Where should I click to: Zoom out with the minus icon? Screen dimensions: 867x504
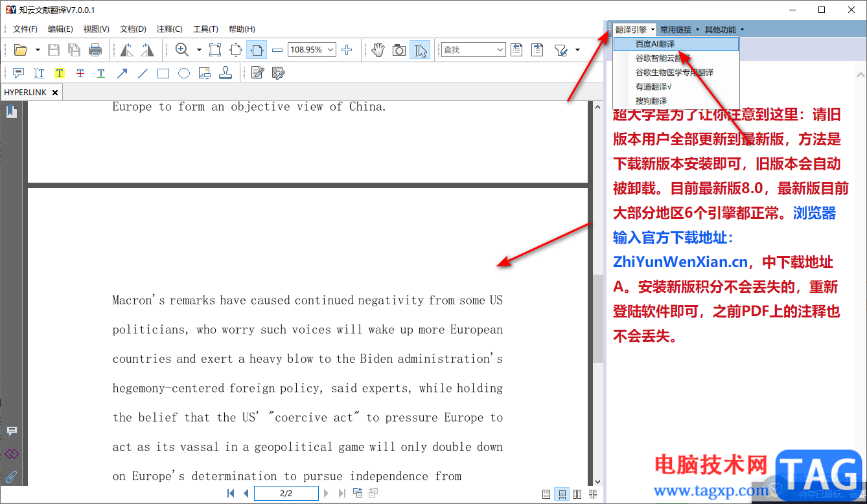click(x=277, y=50)
